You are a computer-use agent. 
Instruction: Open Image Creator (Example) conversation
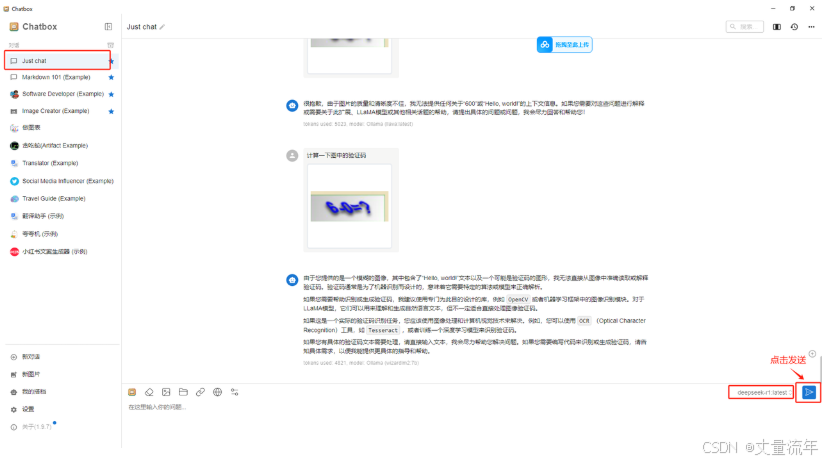click(x=56, y=111)
